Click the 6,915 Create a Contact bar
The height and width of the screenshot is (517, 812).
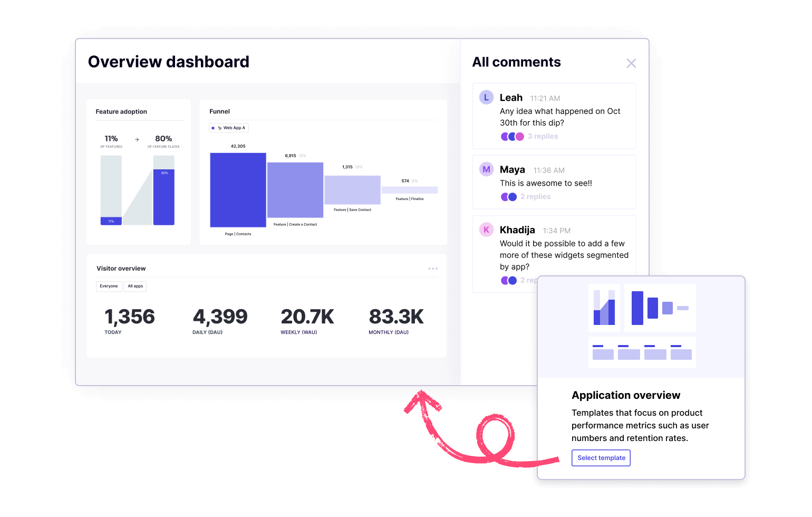tap(295, 190)
